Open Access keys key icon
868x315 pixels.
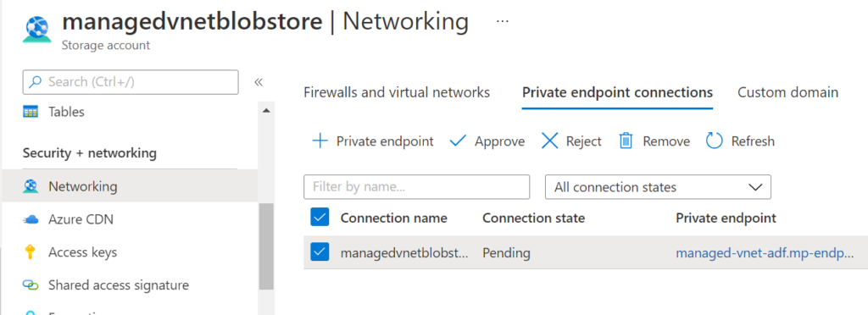30,252
